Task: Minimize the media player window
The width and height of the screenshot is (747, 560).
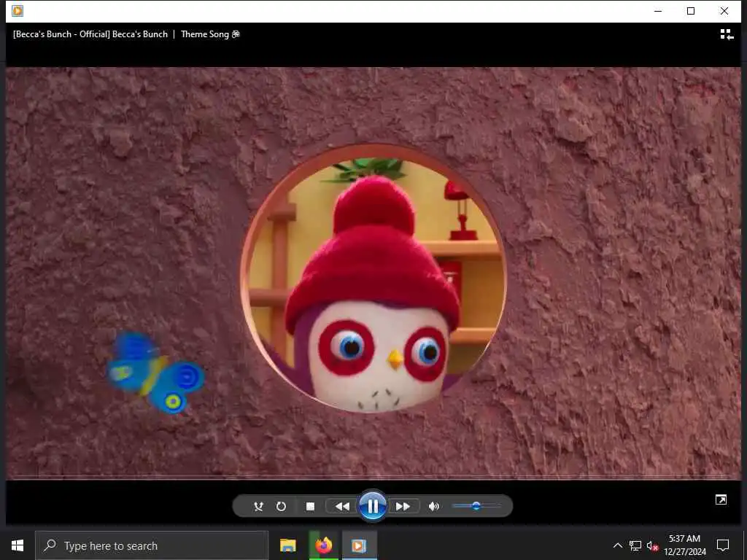Action: point(658,11)
